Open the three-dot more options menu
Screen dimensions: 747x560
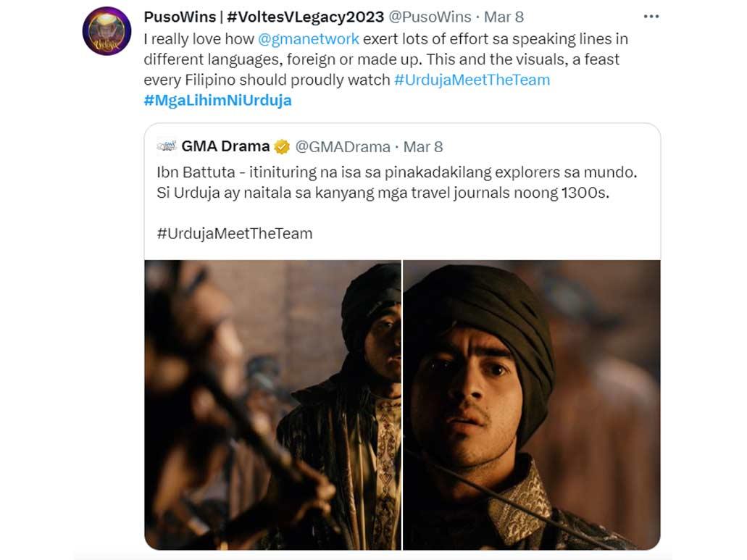[651, 16]
